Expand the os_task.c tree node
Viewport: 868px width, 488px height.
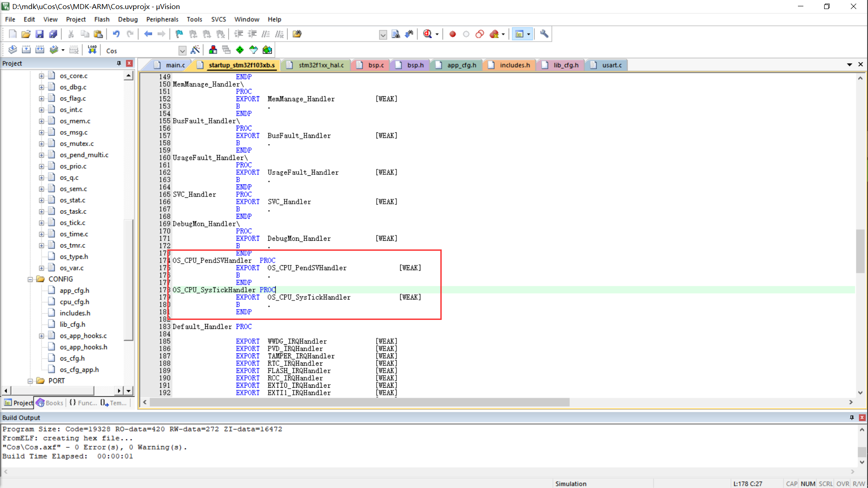pyautogui.click(x=41, y=211)
